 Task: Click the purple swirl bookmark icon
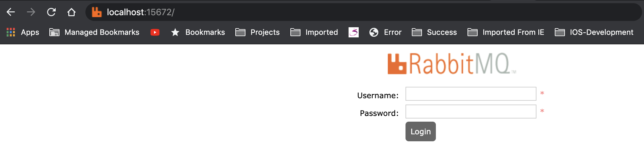[x=353, y=32]
